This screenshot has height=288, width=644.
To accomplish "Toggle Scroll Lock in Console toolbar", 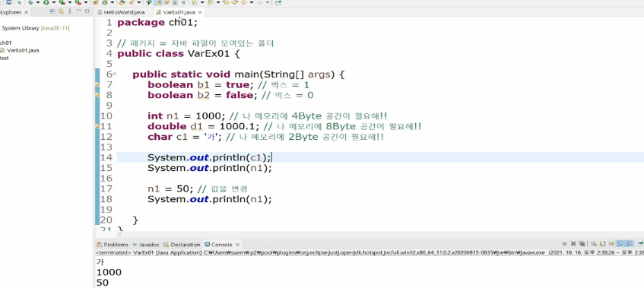I will pos(602,244).
